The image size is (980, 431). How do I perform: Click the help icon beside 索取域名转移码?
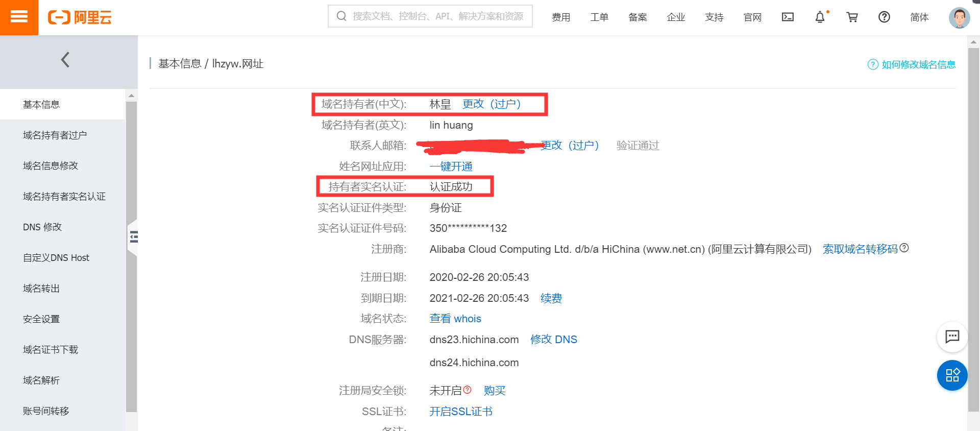[x=904, y=248]
